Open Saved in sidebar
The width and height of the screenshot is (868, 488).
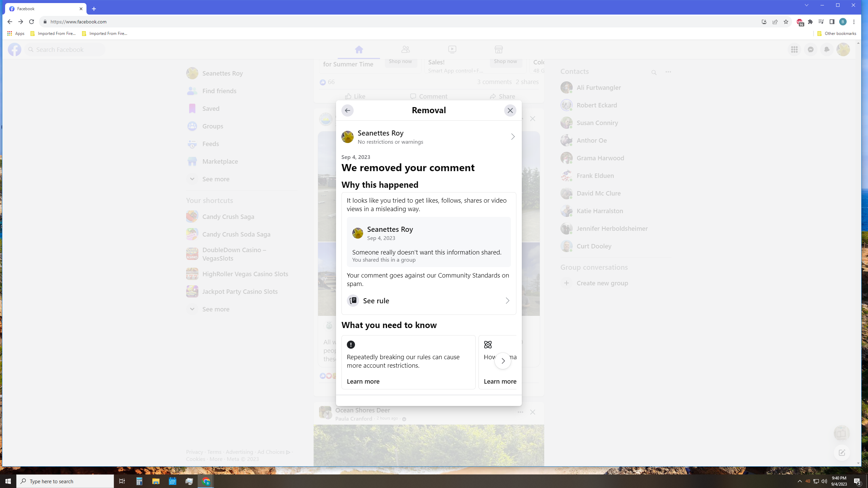click(x=241, y=108)
